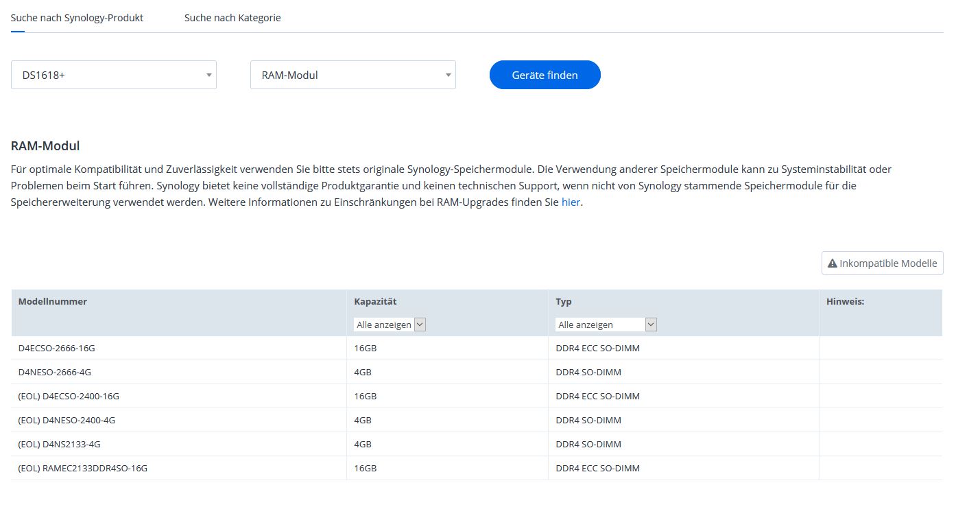Click the Typ column header

[564, 301]
